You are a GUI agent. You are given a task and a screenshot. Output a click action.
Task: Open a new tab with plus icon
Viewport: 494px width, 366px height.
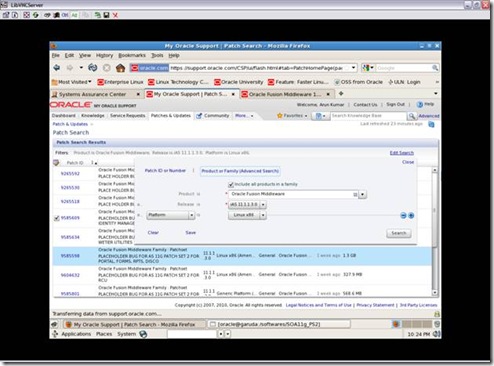[x=341, y=94]
